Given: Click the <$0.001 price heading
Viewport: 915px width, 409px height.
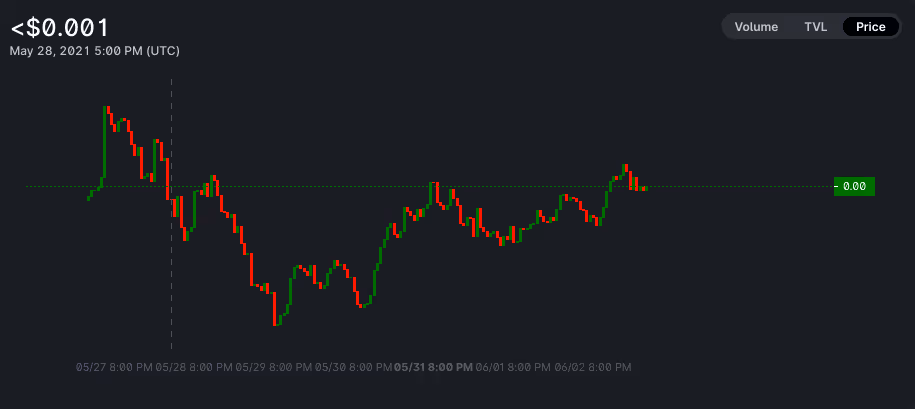Looking at the screenshot, I should (59, 28).
